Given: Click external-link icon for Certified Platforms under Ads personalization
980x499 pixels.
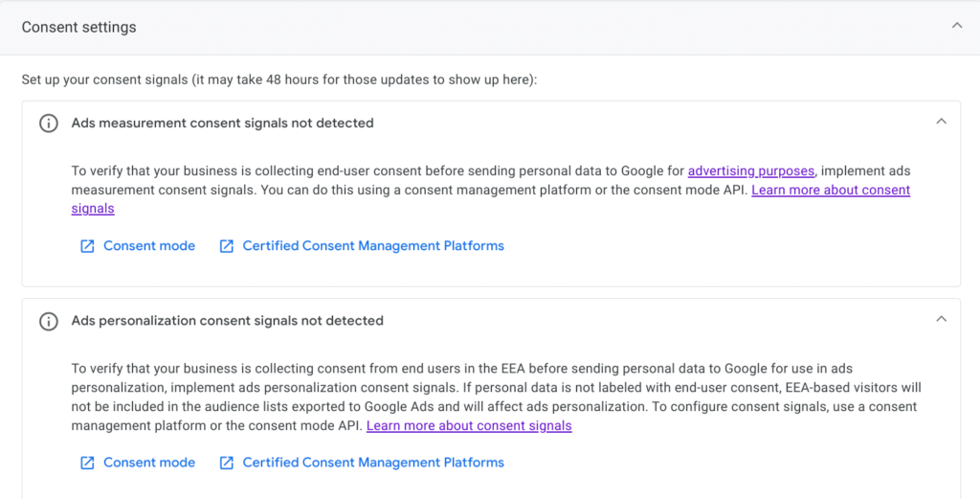Looking at the screenshot, I should pyautogui.click(x=227, y=463).
